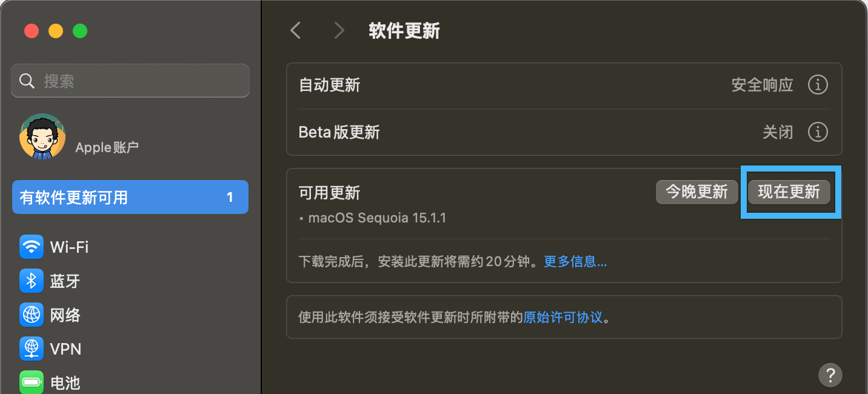Viewport: 868px width, 394px height.
Task: Go forward with the right chevron
Action: [x=339, y=30]
